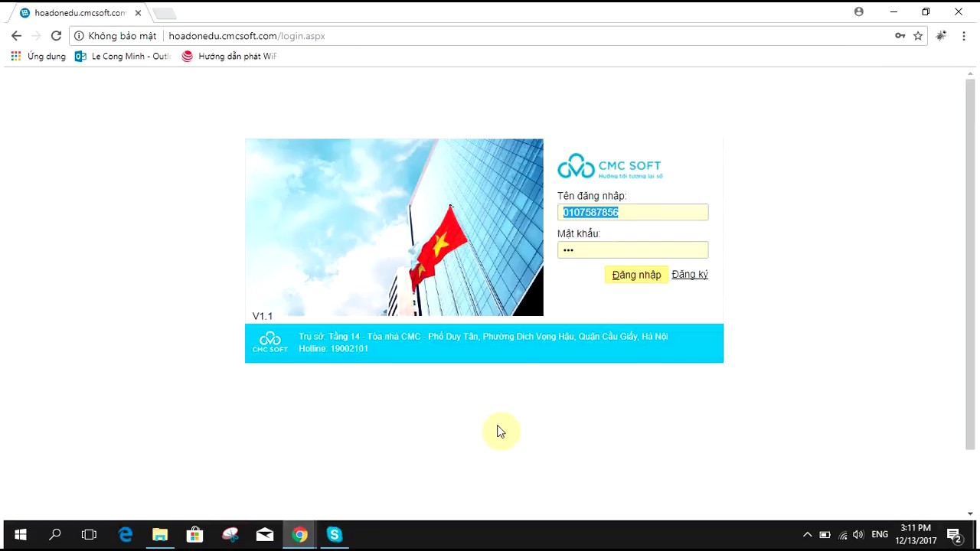
Task: Switch to Chrome on the taskbar
Action: 299,535
